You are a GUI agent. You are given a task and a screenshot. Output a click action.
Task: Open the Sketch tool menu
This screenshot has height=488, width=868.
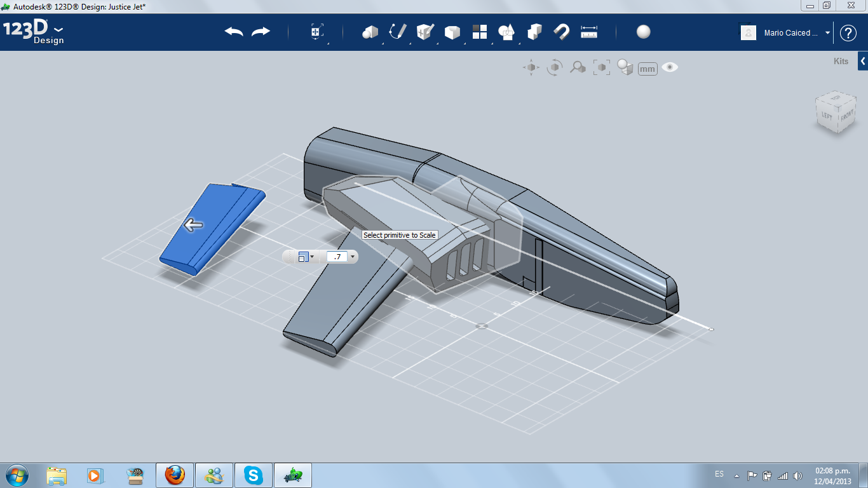[398, 32]
